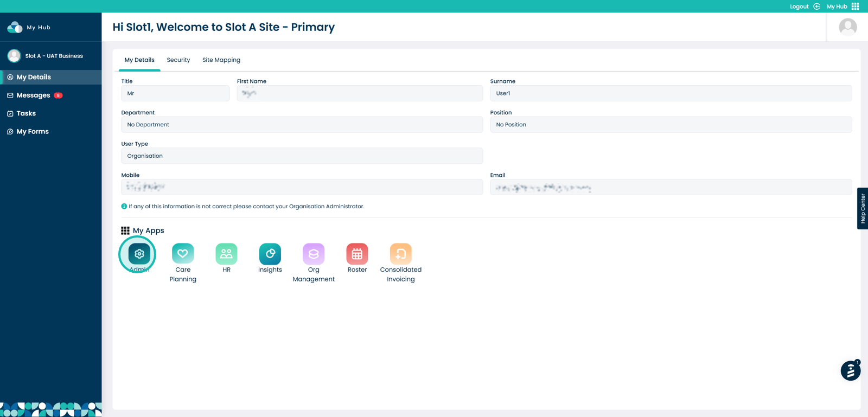Open the Roster calendar app

pos(357,254)
